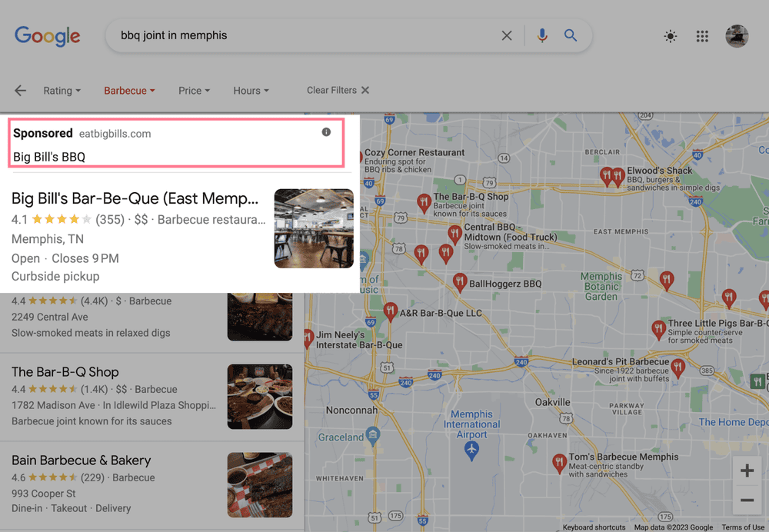Select Leonard's Pit Barbecue map pin
This screenshot has height=532, width=769.
pos(677,367)
